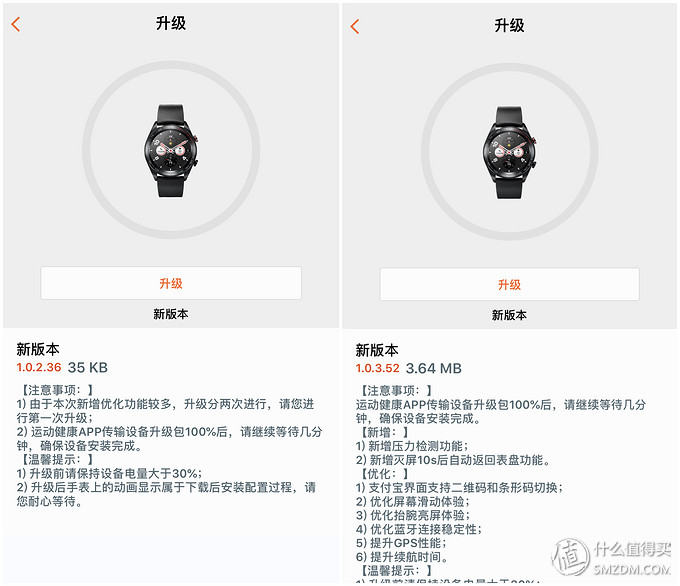Viewport: 680px width, 586px height.
Task: Tap the back arrow on left screen
Action: point(16,24)
